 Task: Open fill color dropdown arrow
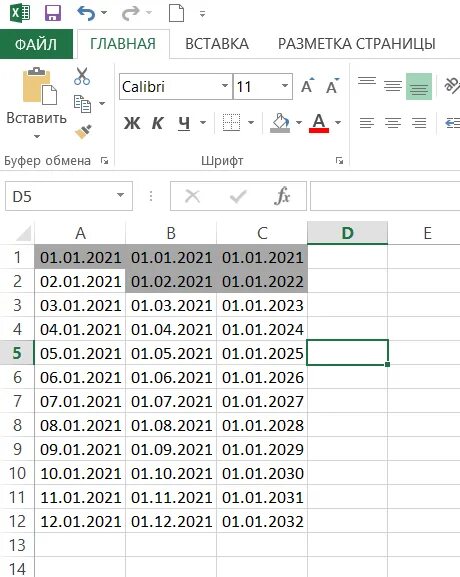[299, 123]
